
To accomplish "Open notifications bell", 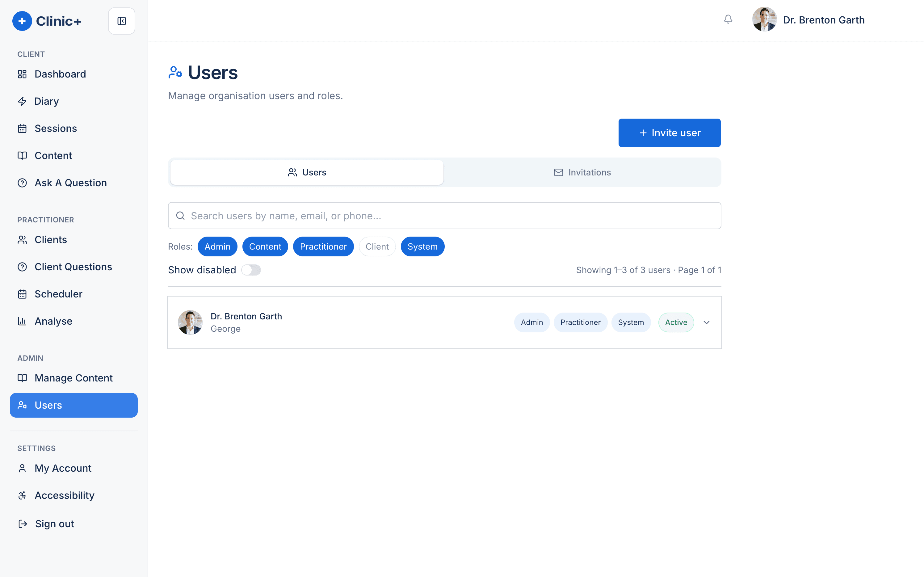I will coord(728,19).
